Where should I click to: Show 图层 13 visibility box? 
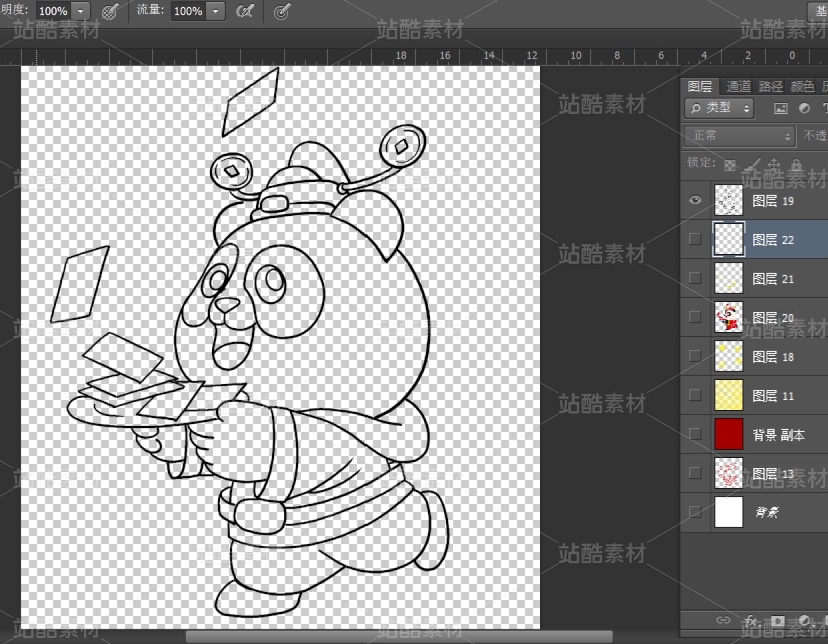pos(695,473)
